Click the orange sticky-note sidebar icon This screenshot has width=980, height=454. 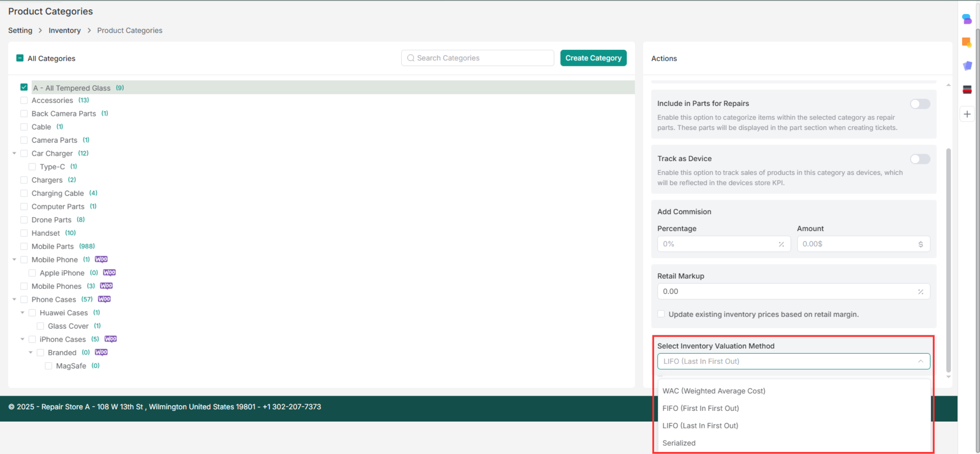click(967, 42)
